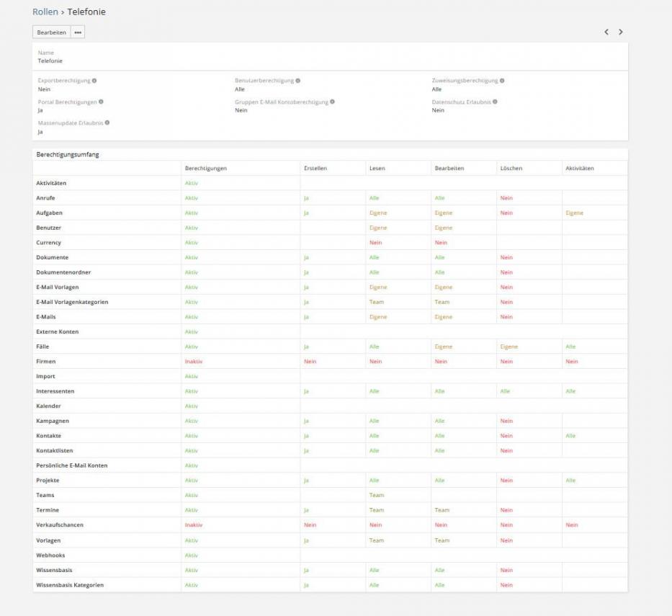Viewport: 672px width, 616px height.
Task: Navigate to Rollen via breadcrumb link
Action: 45,12
